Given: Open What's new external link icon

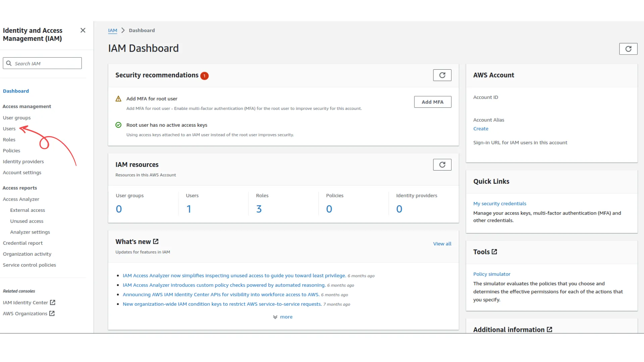Looking at the screenshot, I should click(156, 242).
